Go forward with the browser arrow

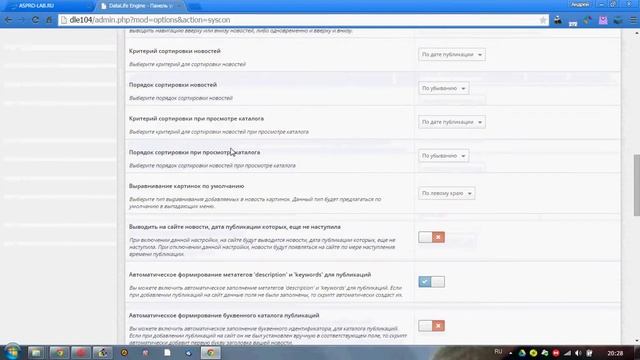[x=22, y=20]
